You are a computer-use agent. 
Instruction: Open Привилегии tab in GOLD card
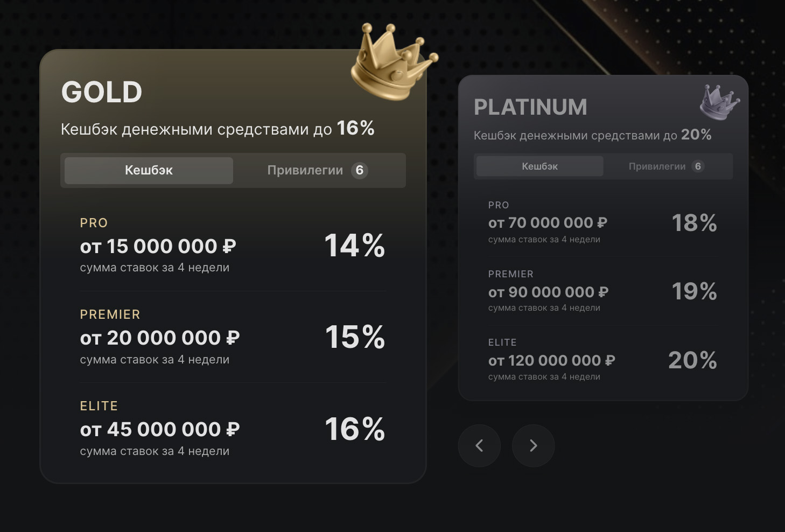(305, 171)
